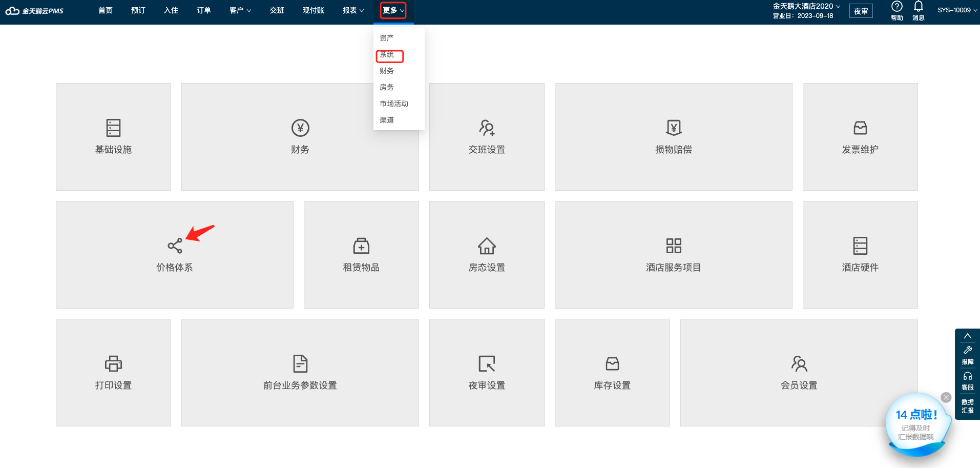Screen dimensions: 980x468
Task: Open the 基础设施 tile icon
Action: [x=113, y=128]
